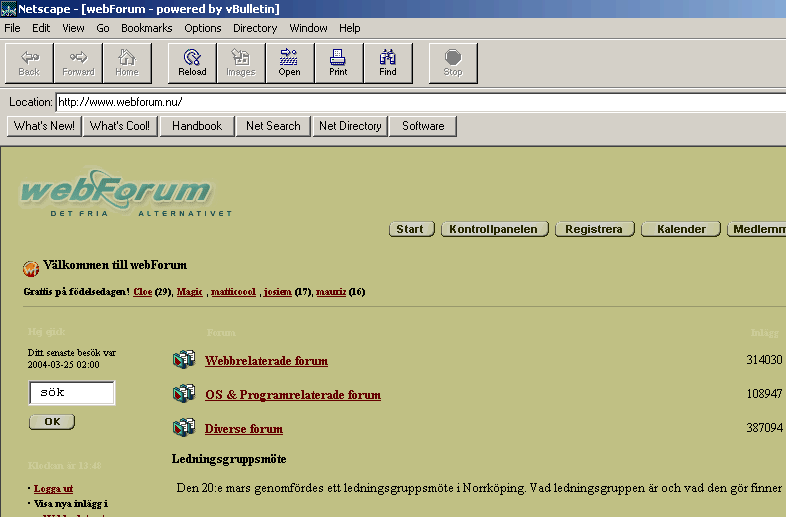Open the Handbook directory button
The height and width of the screenshot is (517, 786).
(x=197, y=126)
